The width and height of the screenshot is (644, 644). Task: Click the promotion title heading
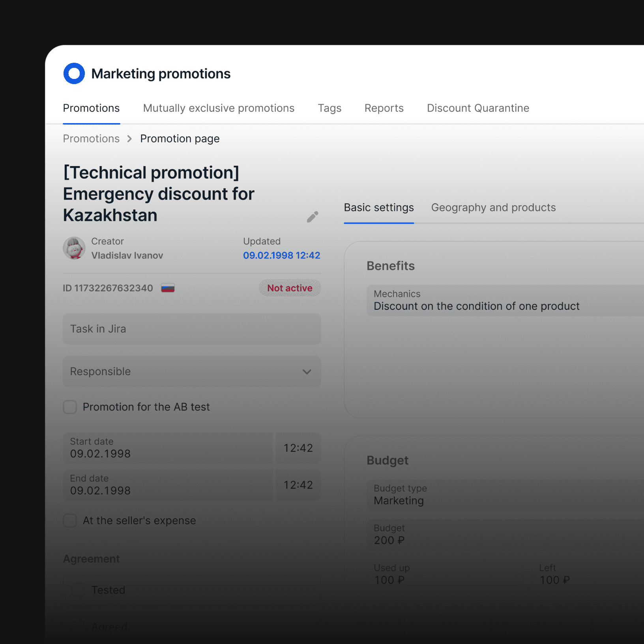pos(159,194)
